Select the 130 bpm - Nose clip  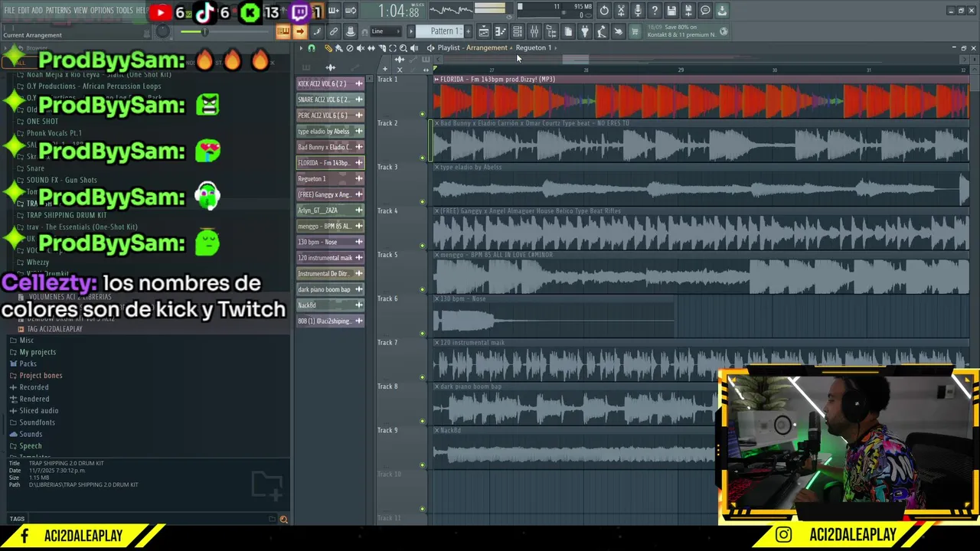tap(331, 242)
